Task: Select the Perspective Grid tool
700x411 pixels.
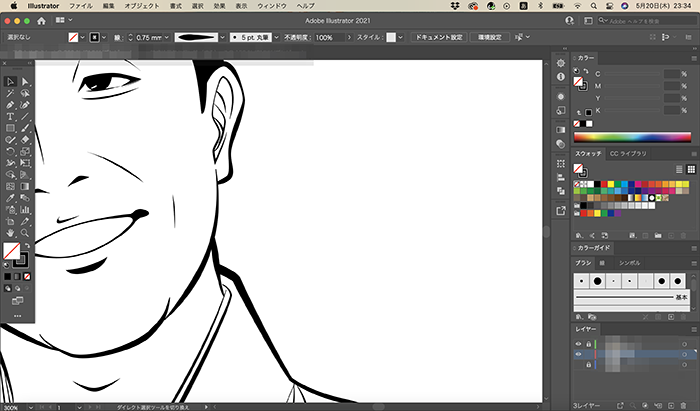Action: tap(25, 174)
